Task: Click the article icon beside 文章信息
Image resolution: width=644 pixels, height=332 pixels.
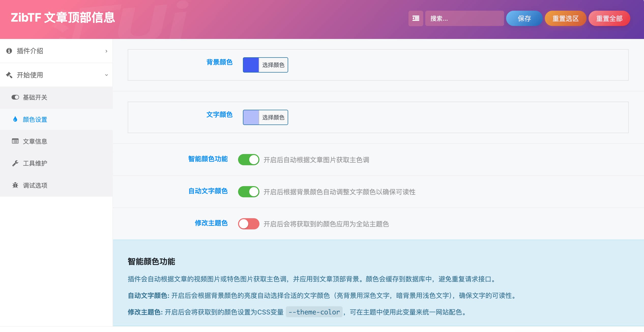Action: (15, 141)
